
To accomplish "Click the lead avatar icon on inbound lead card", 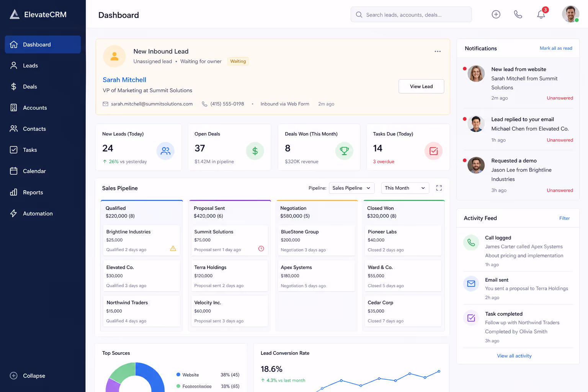I will pyautogui.click(x=114, y=56).
